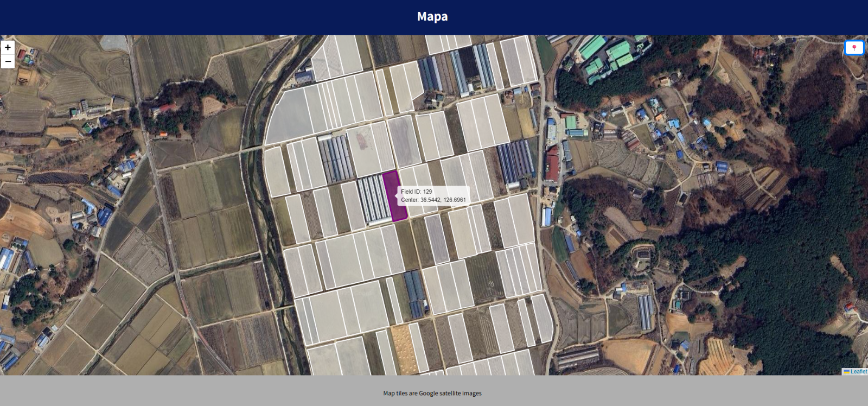Click the red location marker button
Viewport: 868px width, 406px height.
click(854, 48)
